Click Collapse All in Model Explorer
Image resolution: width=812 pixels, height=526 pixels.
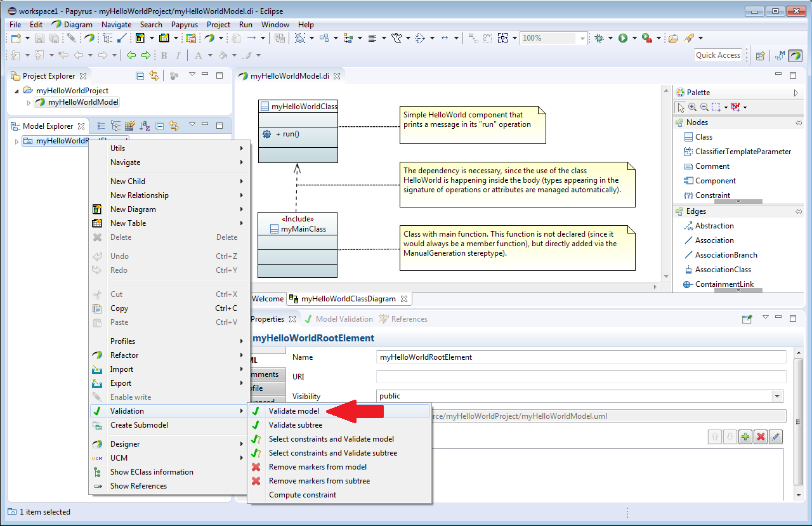(x=160, y=126)
